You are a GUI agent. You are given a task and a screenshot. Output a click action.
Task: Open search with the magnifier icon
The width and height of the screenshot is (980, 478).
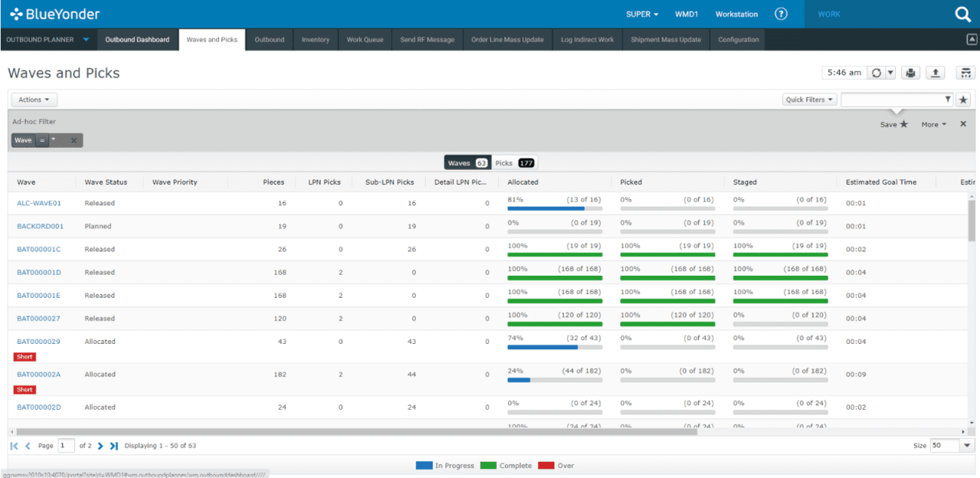(x=962, y=13)
